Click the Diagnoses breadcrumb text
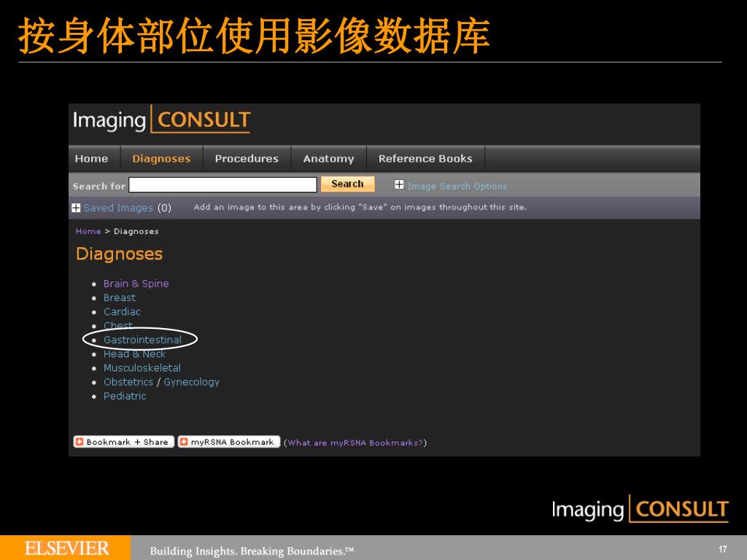This screenshot has width=747, height=560. coord(136,231)
